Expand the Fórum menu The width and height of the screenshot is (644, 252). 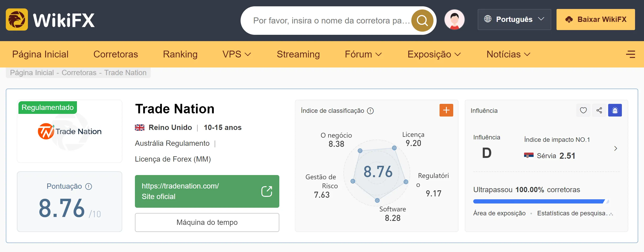(363, 54)
